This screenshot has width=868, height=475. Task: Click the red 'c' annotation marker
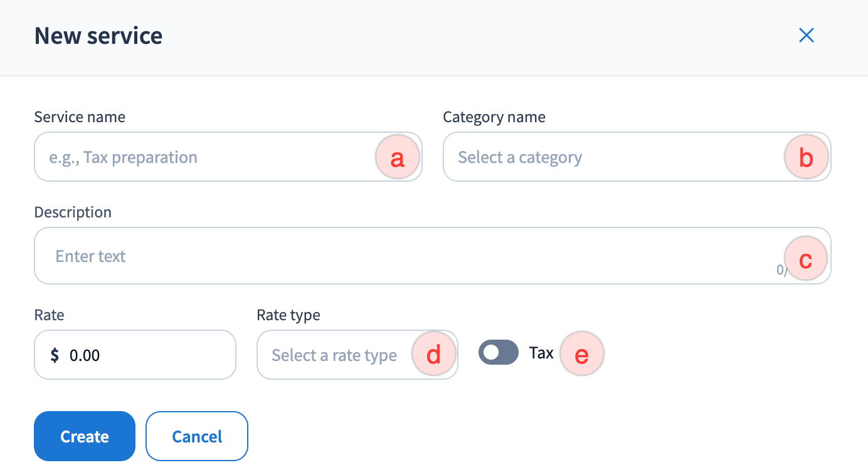click(x=806, y=258)
